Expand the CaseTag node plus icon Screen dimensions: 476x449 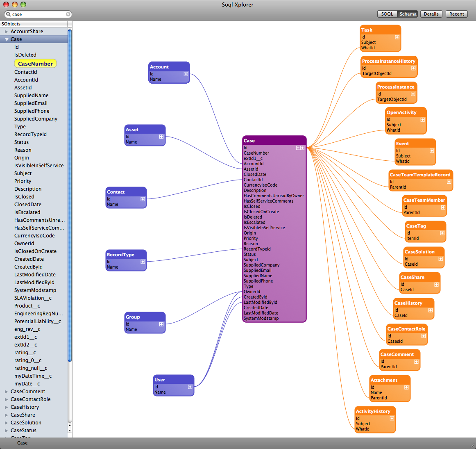click(x=442, y=233)
